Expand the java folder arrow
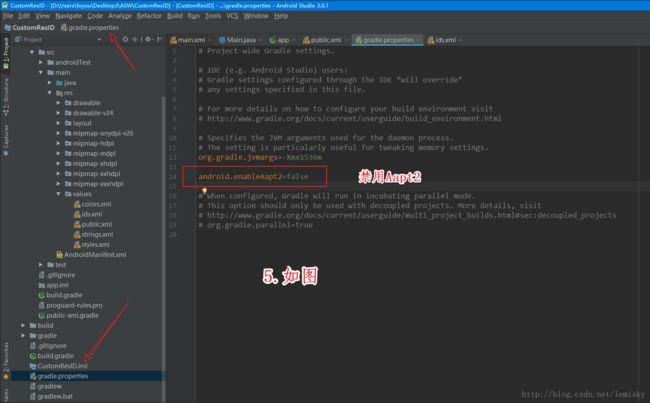 50,83
